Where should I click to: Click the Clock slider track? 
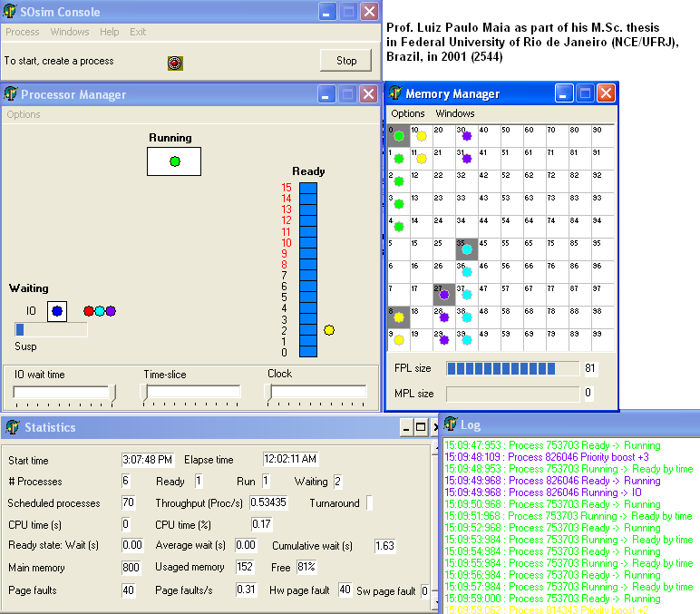pos(316,392)
